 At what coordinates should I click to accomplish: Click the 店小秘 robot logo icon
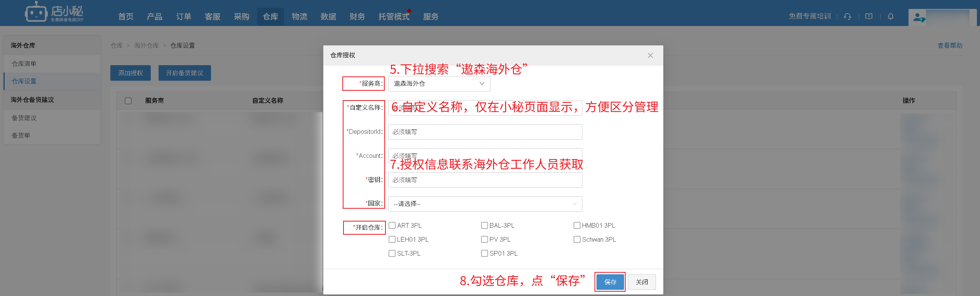[36, 12]
